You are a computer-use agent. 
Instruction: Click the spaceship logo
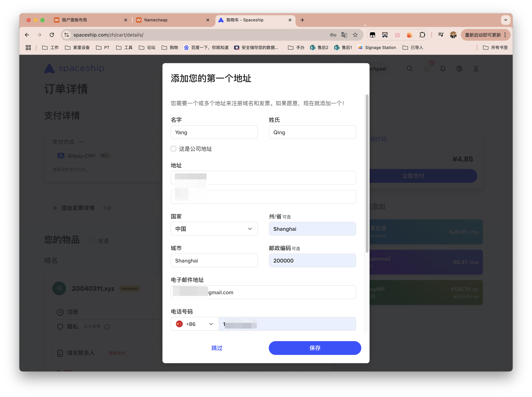click(74, 68)
